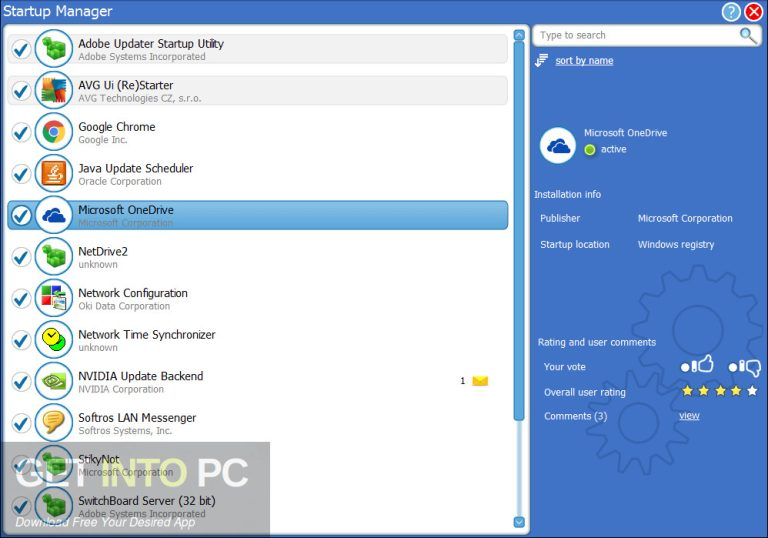The image size is (768, 538).
Task: Select the Softros LAN Messenger entry name
Action: (x=137, y=418)
